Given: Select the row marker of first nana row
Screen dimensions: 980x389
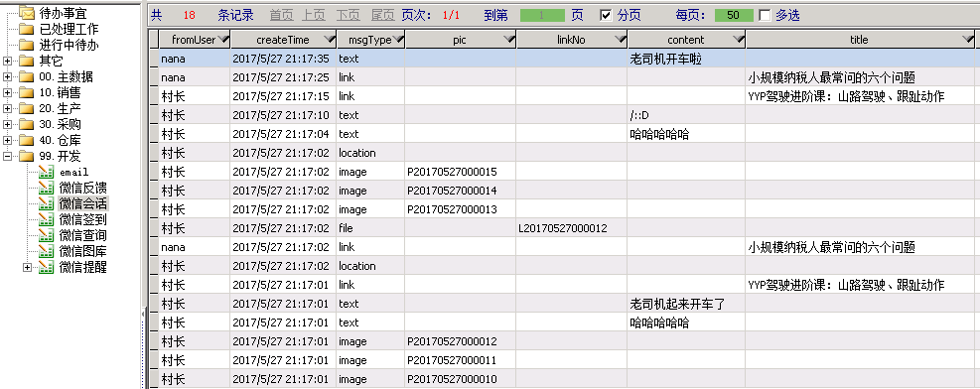Looking at the screenshot, I should 154,59.
